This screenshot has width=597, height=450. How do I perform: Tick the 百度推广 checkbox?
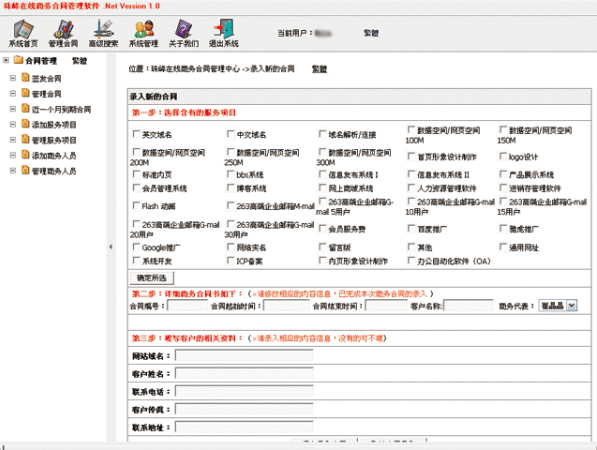(411, 228)
